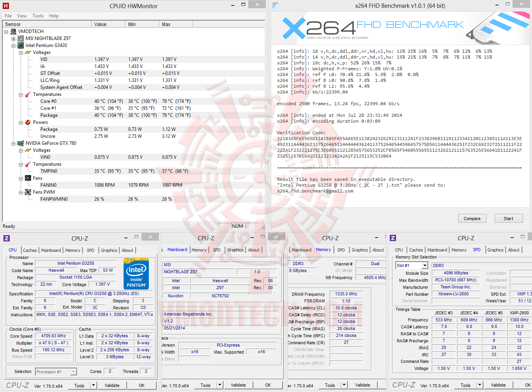Collapse the Powers group
This screenshot has height=392, width=532.
21,122
